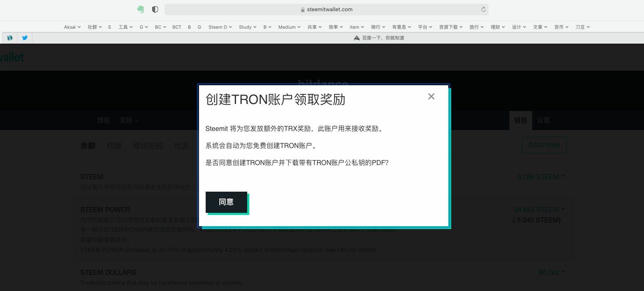
Task: Click the STEEM POWER heading text
Action: 105,210
